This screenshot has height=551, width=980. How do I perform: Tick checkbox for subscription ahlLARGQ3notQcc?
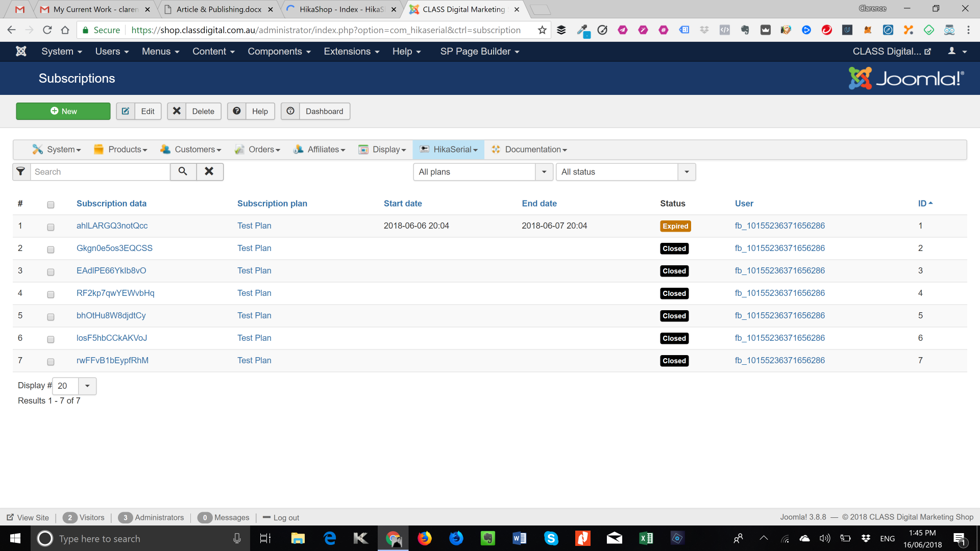pos(51,227)
